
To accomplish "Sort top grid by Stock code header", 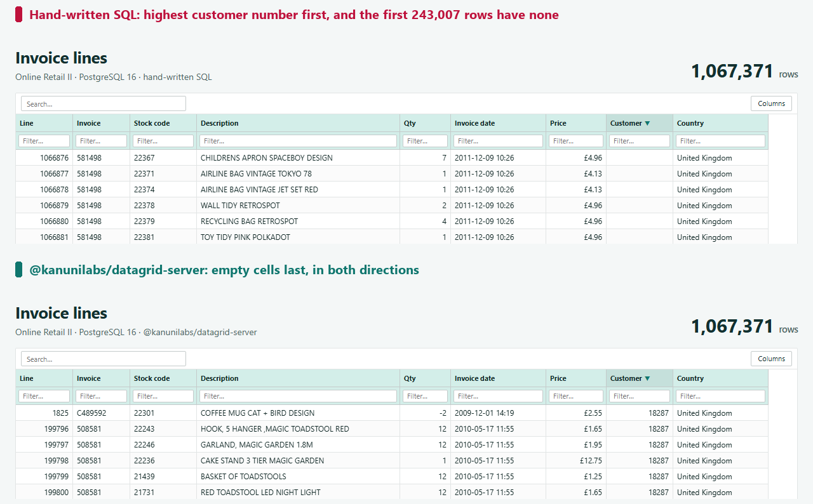I will [163, 123].
